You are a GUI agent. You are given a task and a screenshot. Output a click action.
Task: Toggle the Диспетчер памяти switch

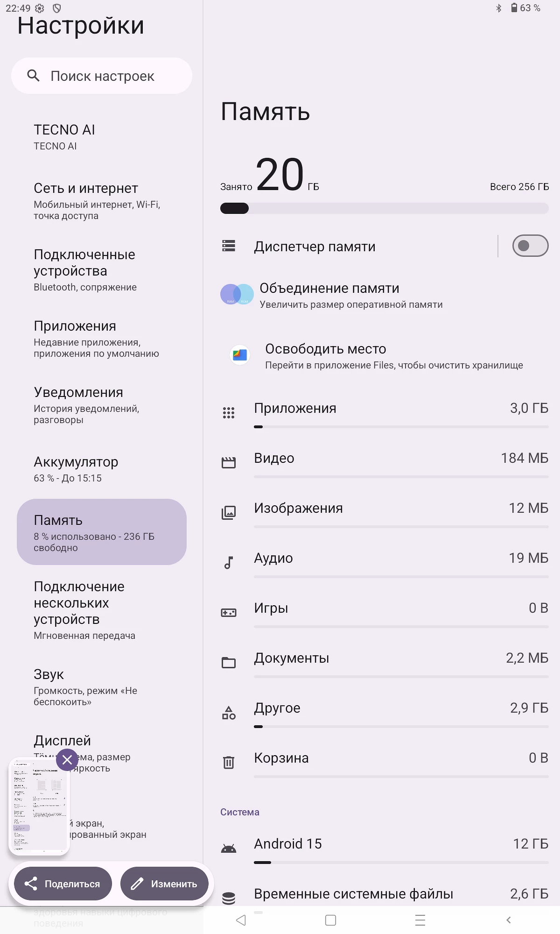click(530, 246)
